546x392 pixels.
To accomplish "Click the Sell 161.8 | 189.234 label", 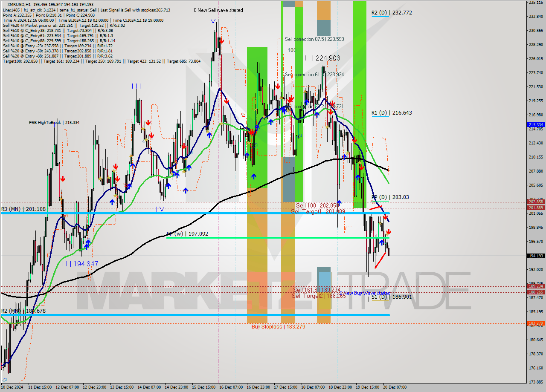I will pos(317,290).
